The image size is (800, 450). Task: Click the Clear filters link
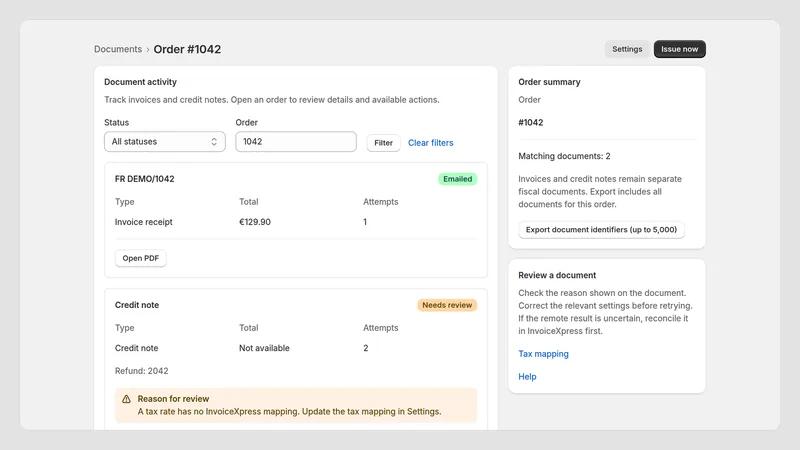(x=431, y=143)
